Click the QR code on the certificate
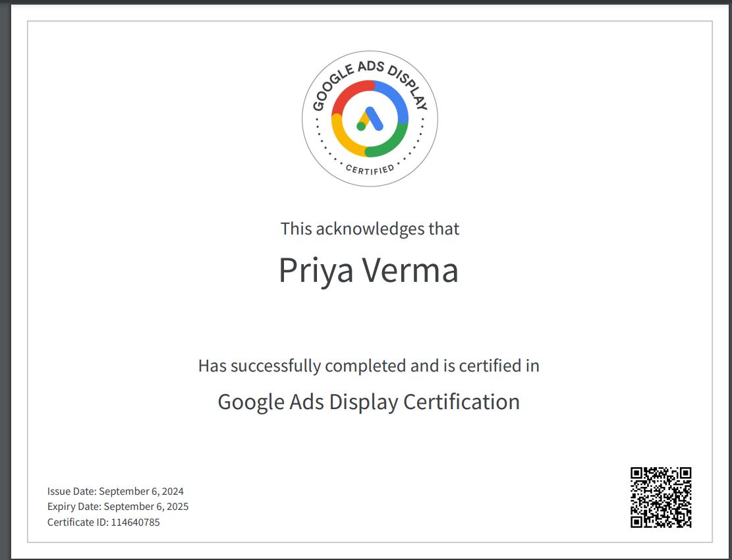732x560 pixels. (x=661, y=497)
